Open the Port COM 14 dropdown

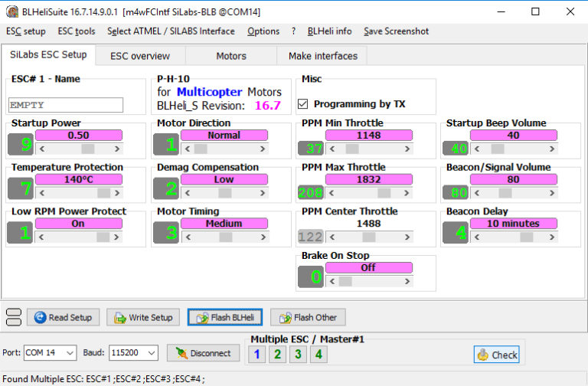[70, 353]
